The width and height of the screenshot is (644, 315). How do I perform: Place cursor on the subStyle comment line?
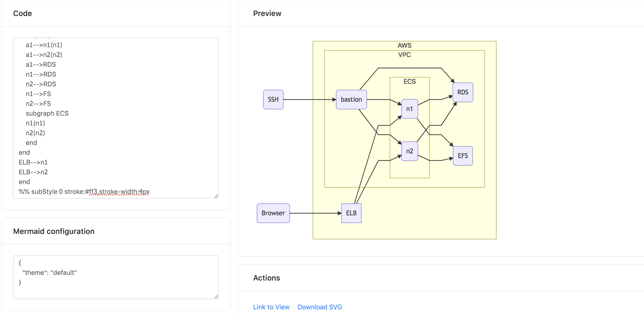point(84,192)
